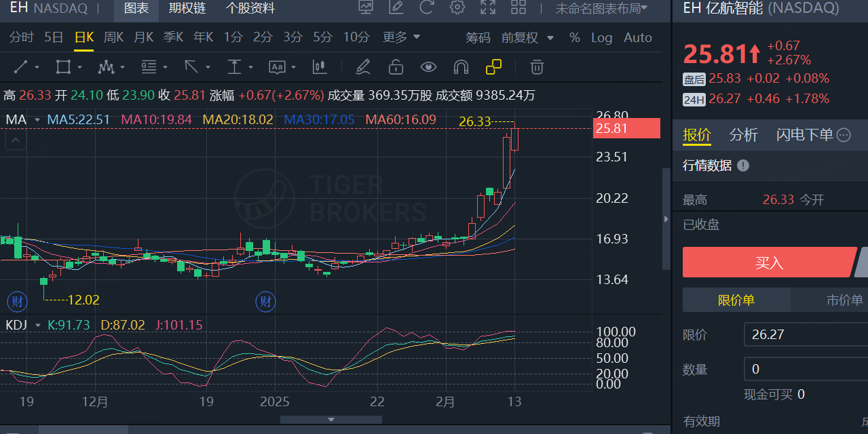This screenshot has height=434, width=868.
Task: Toggle percent scale with % button
Action: pyautogui.click(x=575, y=37)
